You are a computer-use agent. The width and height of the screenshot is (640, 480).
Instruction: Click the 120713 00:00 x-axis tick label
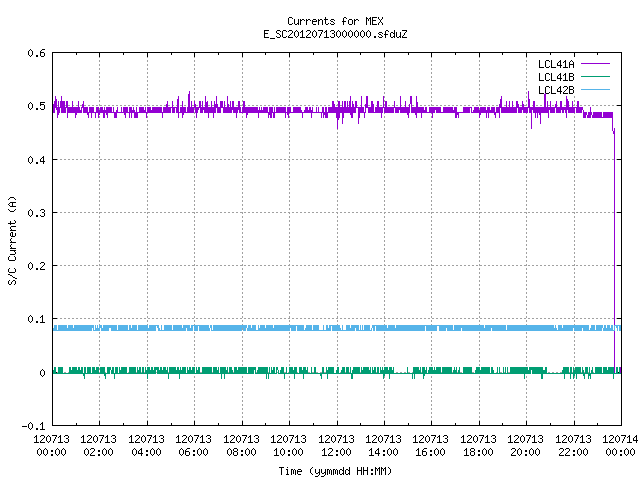click(51, 446)
